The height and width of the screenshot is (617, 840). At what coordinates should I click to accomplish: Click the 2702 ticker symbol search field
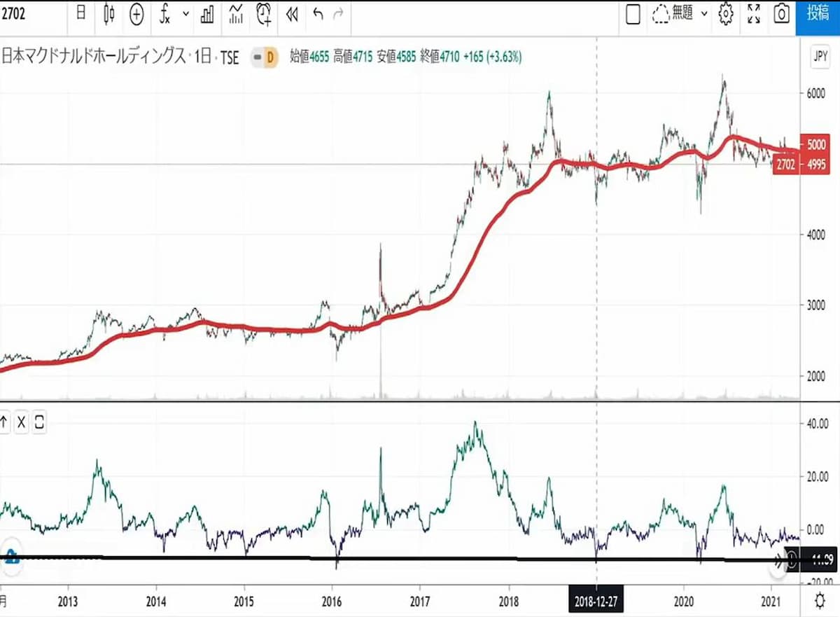[28, 13]
